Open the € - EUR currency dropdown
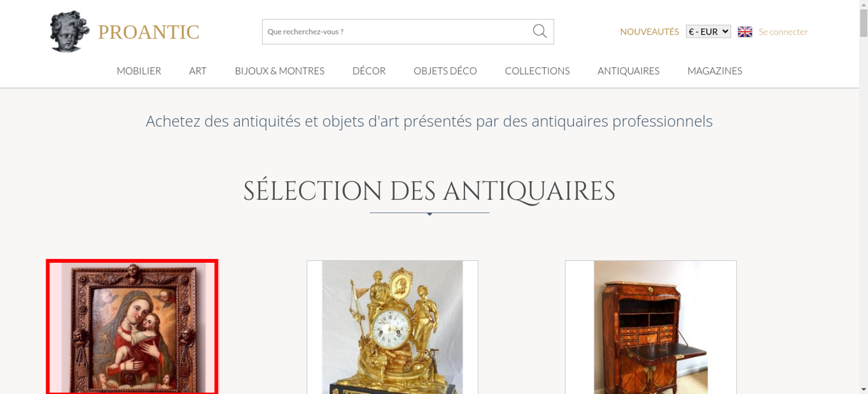The width and height of the screenshot is (868, 394). tap(708, 32)
